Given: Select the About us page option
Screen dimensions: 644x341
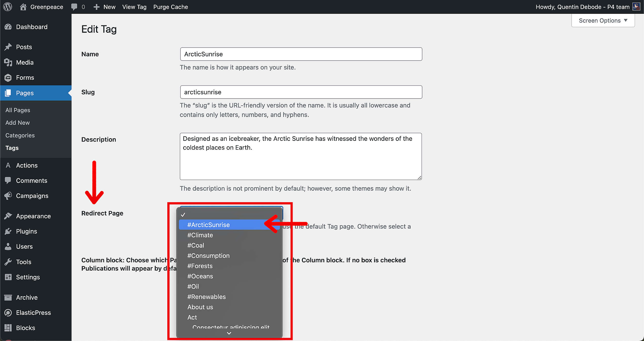Looking at the screenshot, I should (229, 307).
